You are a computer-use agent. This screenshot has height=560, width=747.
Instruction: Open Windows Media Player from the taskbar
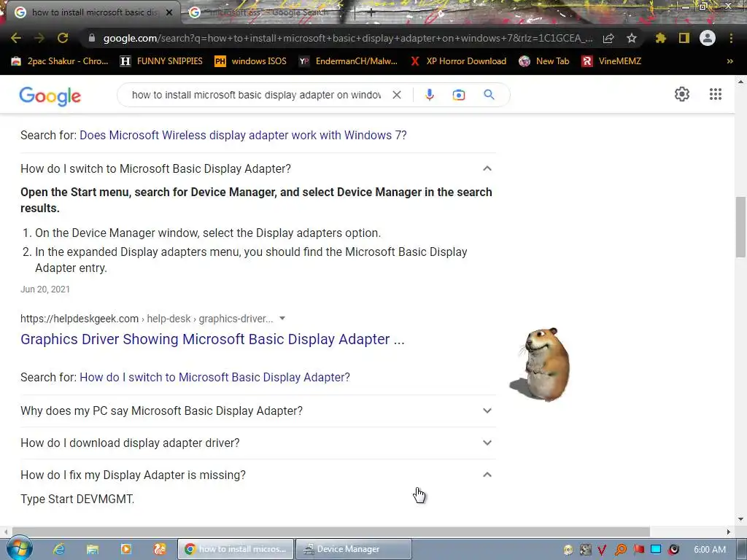click(125, 549)
